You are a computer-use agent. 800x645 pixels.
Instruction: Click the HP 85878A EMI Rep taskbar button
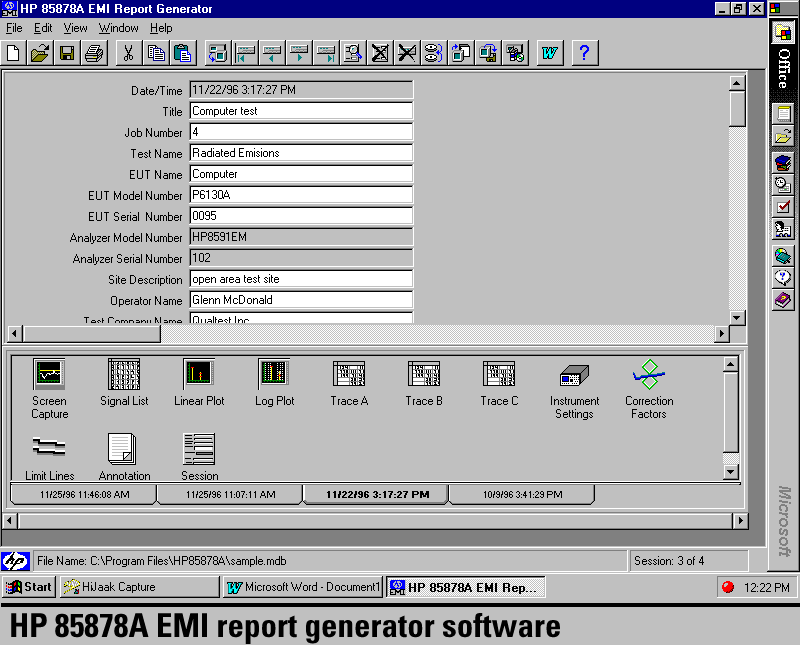coord(465,587)
